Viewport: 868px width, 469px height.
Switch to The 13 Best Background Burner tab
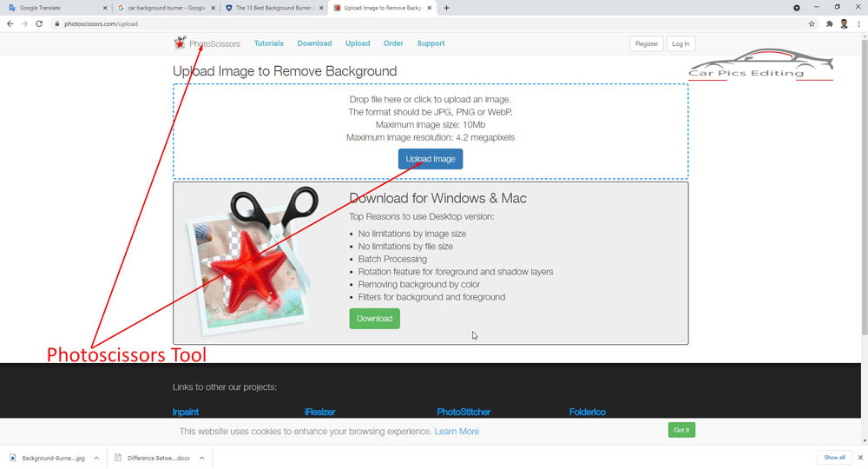click(274, 8)
